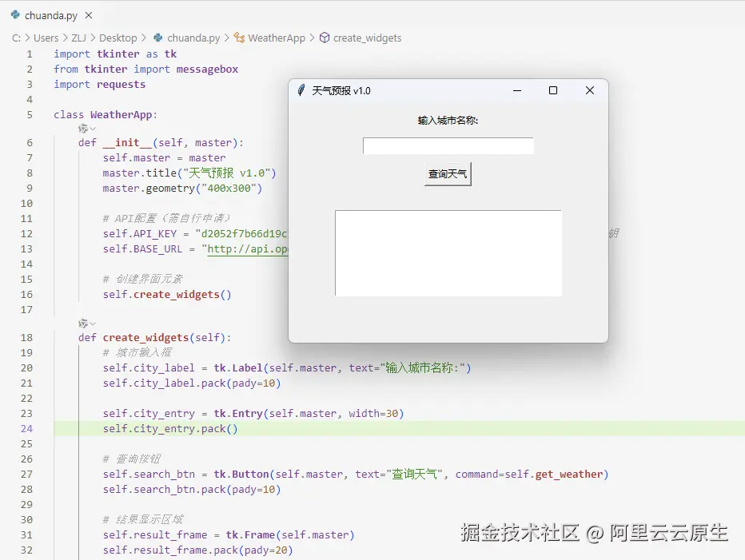The image size is (745, 560).
Task: Click 'get_weather' in line 27
Action: [x=568, y=474]
